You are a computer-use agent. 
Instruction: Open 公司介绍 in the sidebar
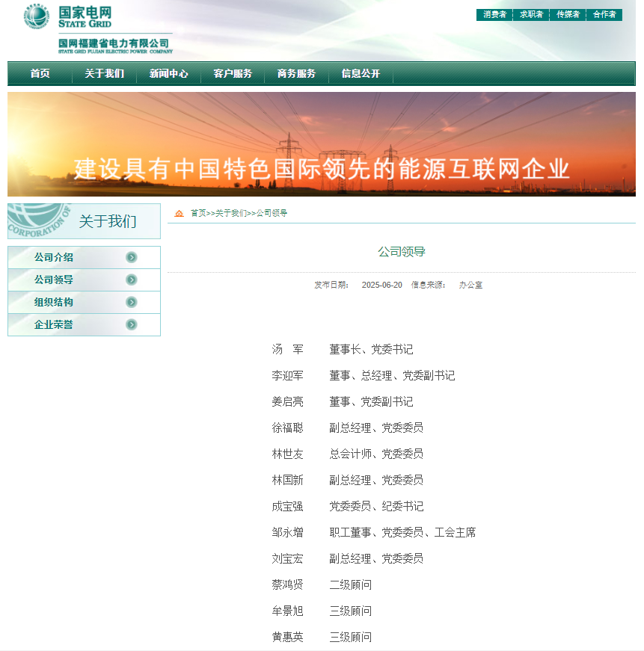[x=54, y=257]
